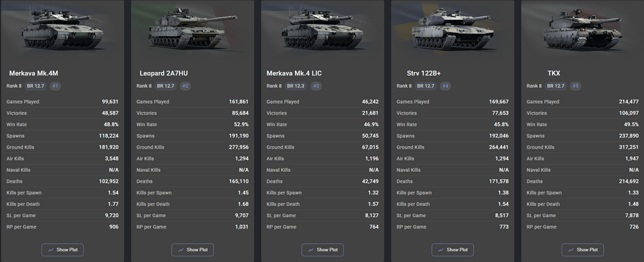Show the plot for TKX
644x262 pixels.
(582, 250)
